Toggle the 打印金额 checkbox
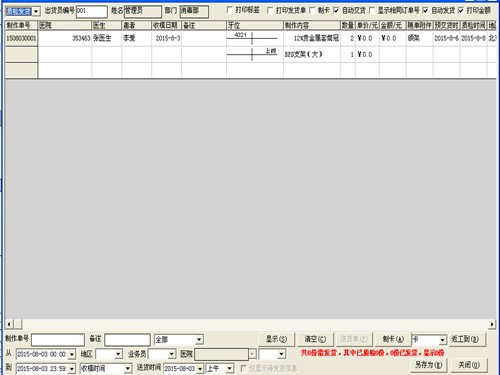The image size is (500, 375). 461,11
